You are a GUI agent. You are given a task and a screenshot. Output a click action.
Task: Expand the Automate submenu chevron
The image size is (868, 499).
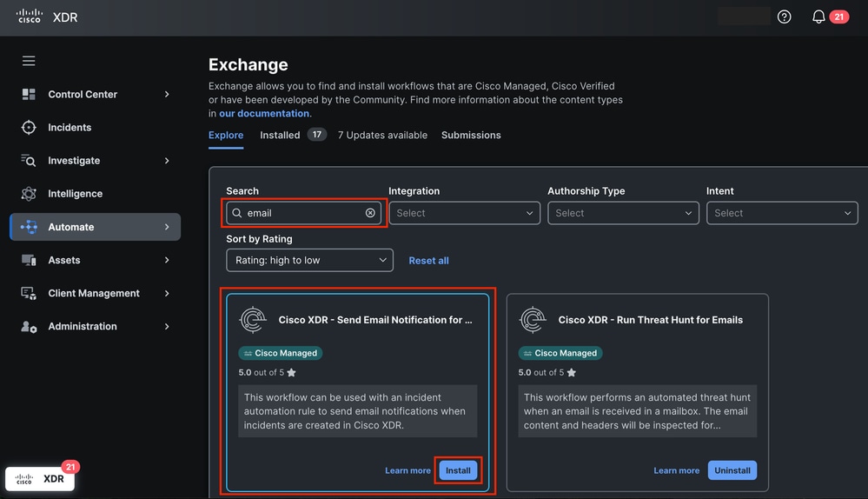[167, 227]
